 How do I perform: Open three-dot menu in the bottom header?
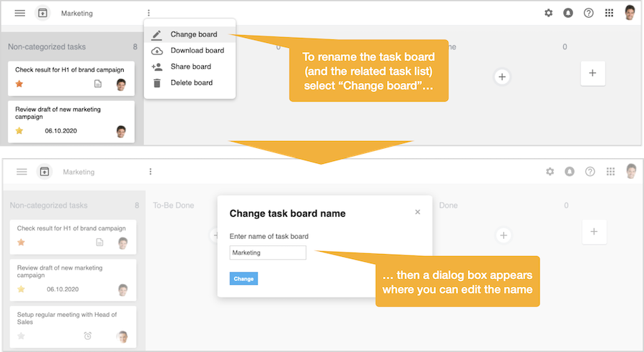(150, 172)
